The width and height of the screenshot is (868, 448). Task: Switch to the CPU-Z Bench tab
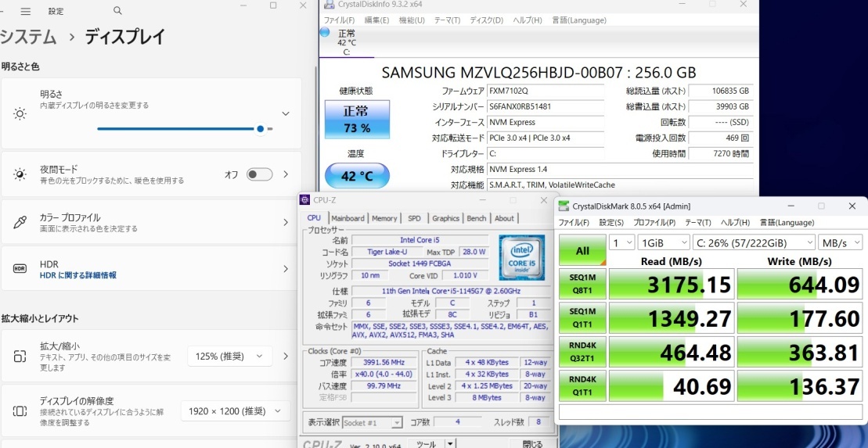point(476,218)
